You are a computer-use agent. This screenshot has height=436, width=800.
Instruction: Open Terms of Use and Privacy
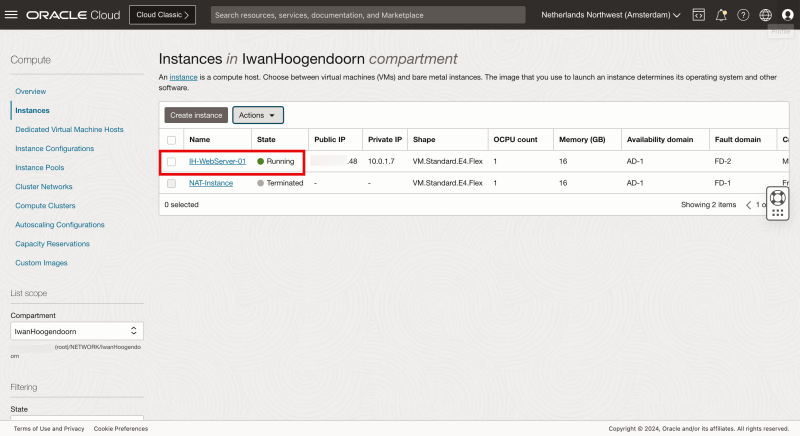pyautogui.click(x=49, y=428)
